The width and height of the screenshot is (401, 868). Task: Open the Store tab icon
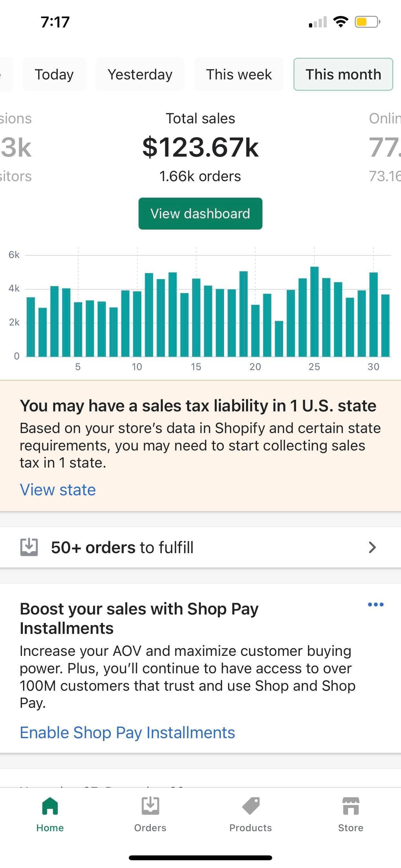click(351, 806)
